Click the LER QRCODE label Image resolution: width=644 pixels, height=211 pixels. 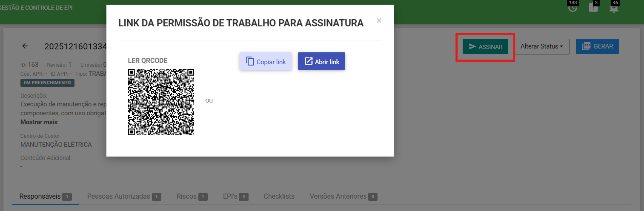point(148,61)
